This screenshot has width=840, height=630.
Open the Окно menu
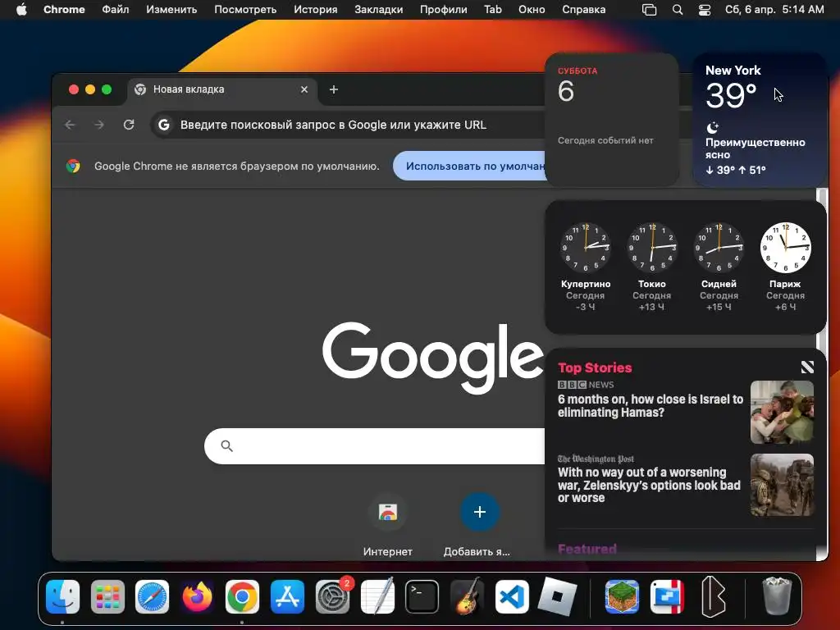coord(532,10)
